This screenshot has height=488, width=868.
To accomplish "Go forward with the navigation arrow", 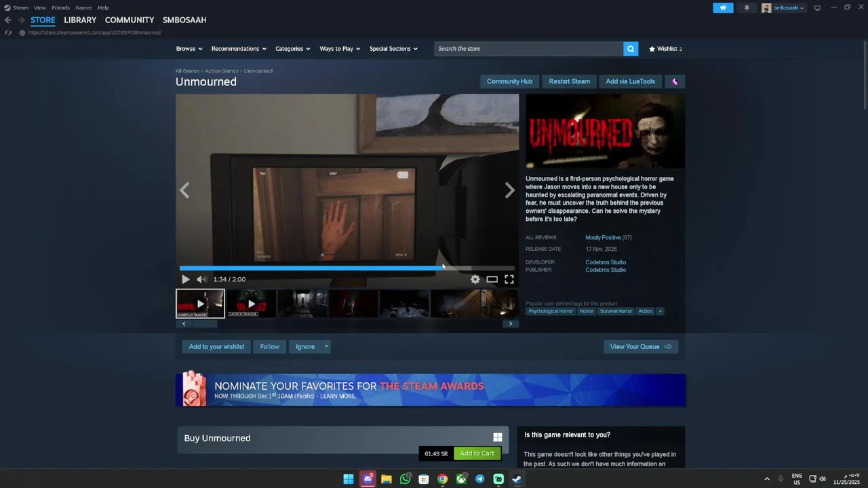I will click(21, 20).
